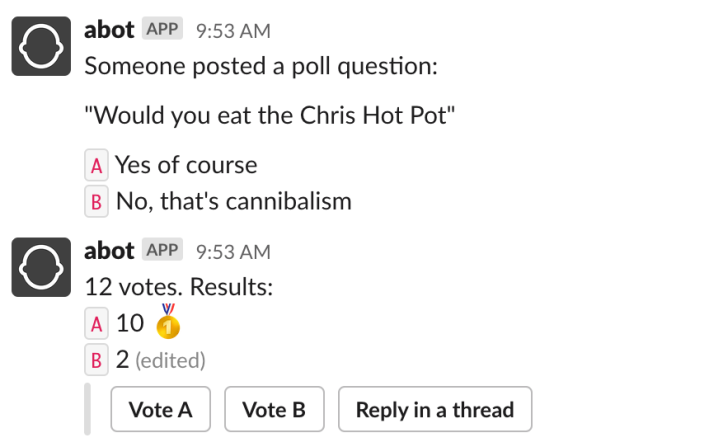Click the B emoji next to 2 votes
Screen dimensions: 709x447
click(x=96, y=359)
